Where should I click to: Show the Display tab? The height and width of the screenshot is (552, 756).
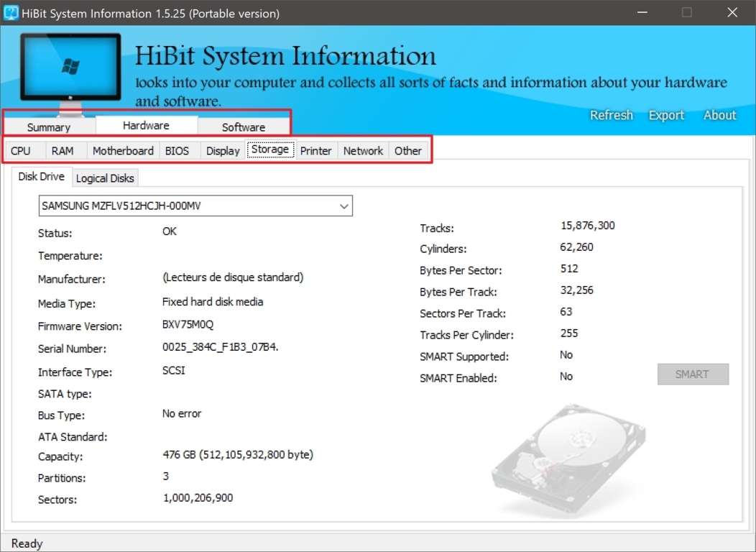tap(223, 151)
